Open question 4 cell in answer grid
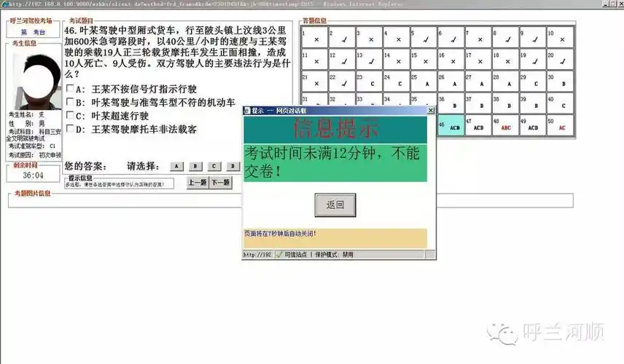Image resolution: width=624 pixels, height=364 pixels. 397,37
